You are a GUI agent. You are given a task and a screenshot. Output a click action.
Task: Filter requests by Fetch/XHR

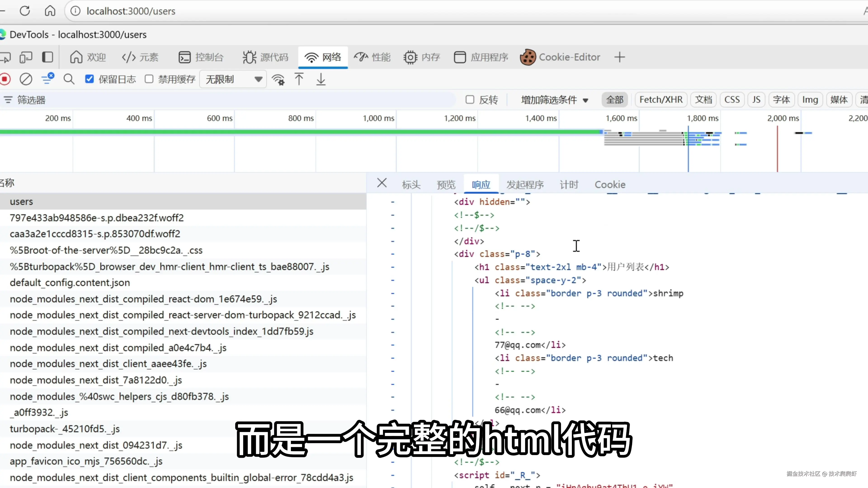coord(661,100)
